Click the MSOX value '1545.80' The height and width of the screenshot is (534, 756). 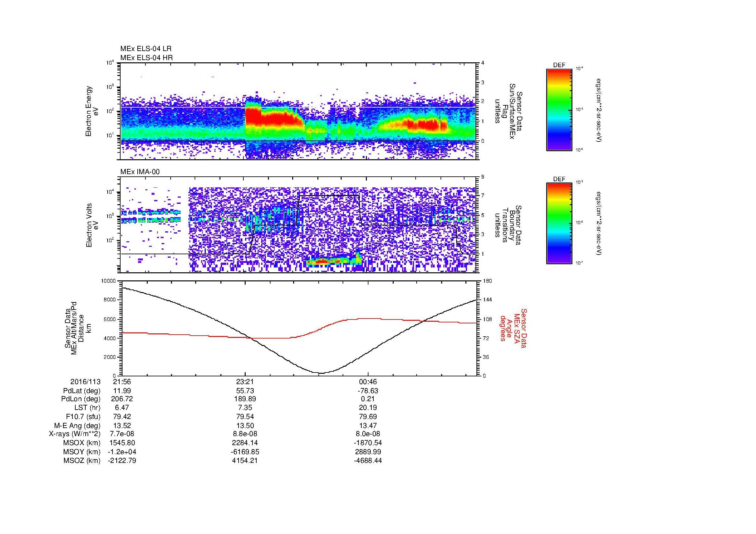(x=122, y=443)
